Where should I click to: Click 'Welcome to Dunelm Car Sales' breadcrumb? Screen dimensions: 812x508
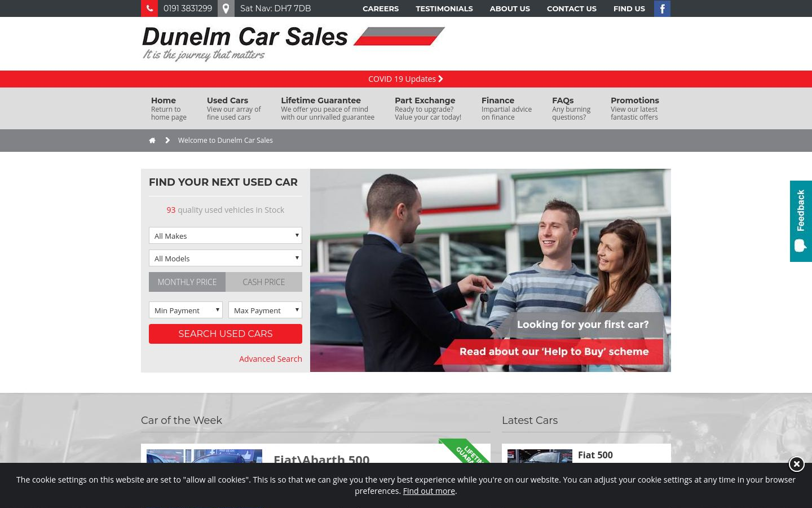226,141
